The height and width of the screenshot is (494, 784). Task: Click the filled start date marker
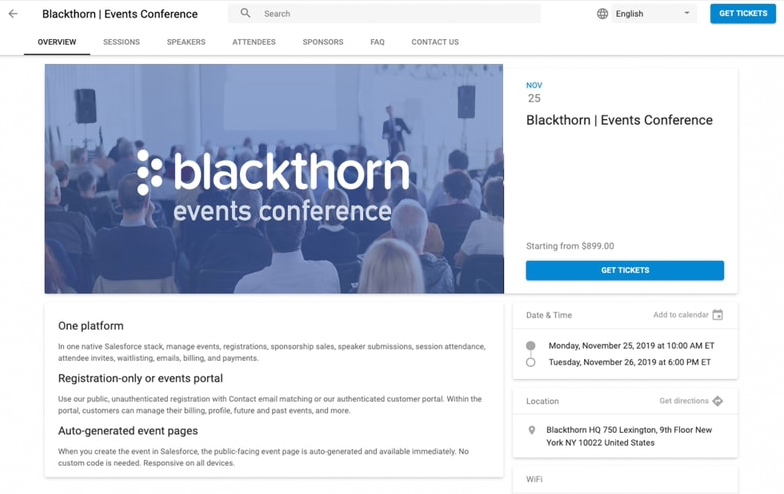tap(530, 346)
